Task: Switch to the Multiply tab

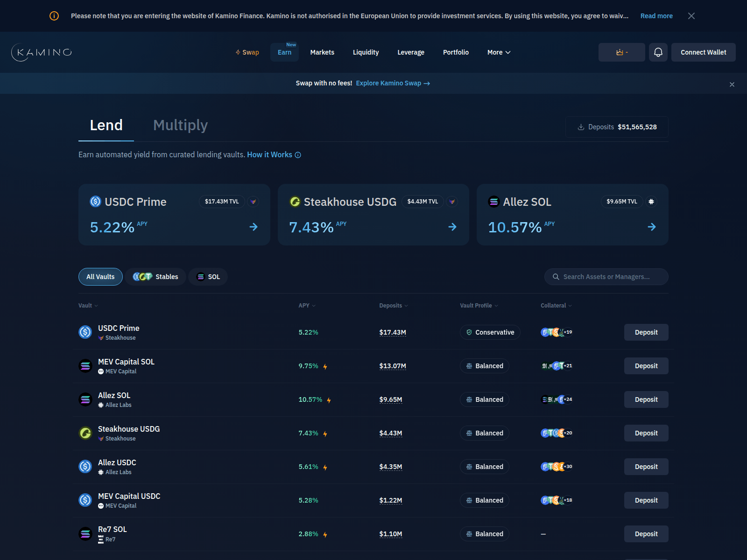Action: 180,125
